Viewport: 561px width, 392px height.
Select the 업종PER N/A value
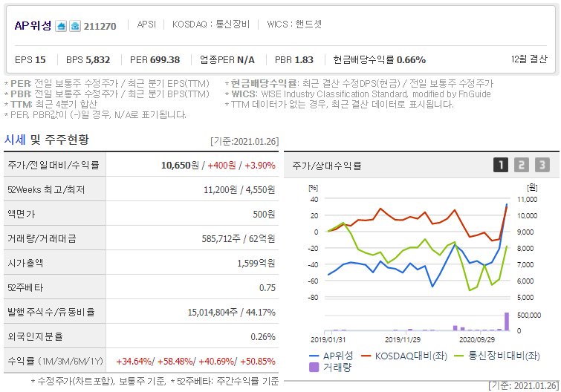click(x=227, y=59)
